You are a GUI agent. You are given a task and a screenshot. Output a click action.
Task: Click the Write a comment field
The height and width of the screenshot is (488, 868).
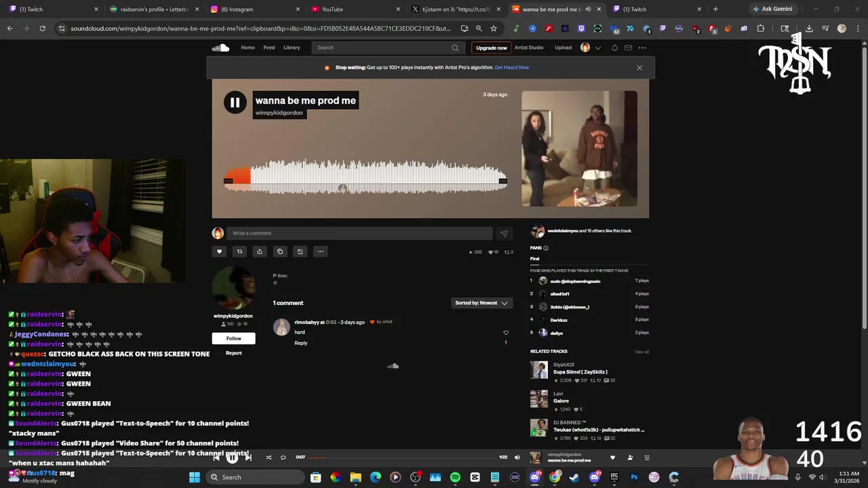(x=359, y=233)
